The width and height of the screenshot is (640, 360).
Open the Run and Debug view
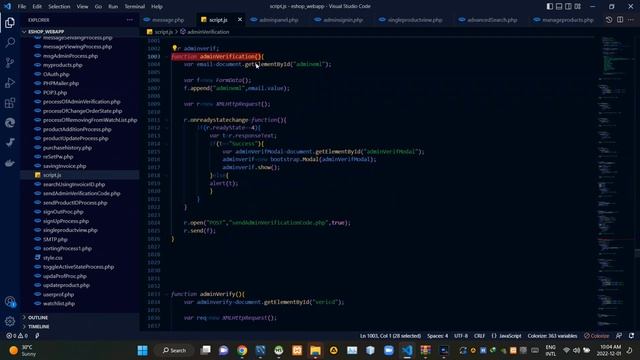(x=10, y=82)
